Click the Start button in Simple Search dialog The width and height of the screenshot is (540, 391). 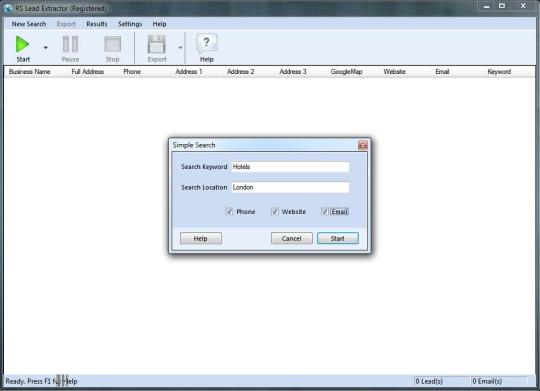338,238
